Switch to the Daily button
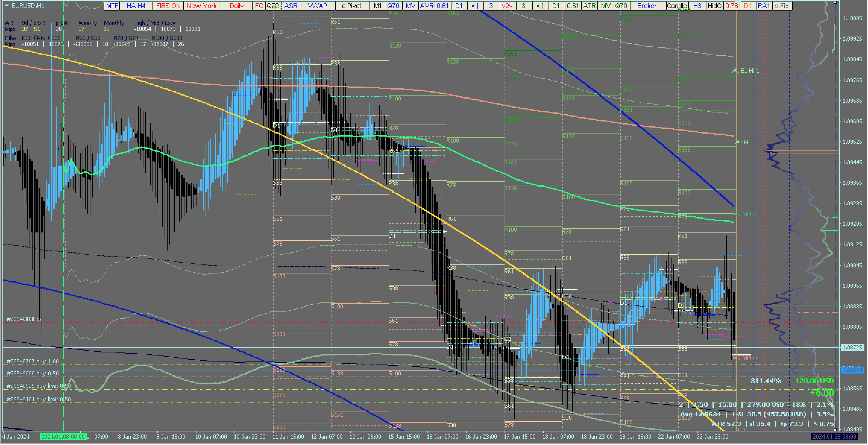Viewport: 868px width, 445px height. (236, 6)
